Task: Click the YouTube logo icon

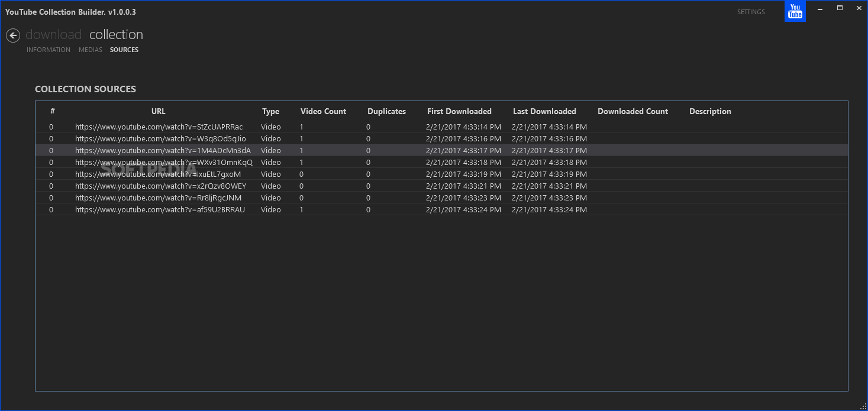Action: tap(795, 11)
